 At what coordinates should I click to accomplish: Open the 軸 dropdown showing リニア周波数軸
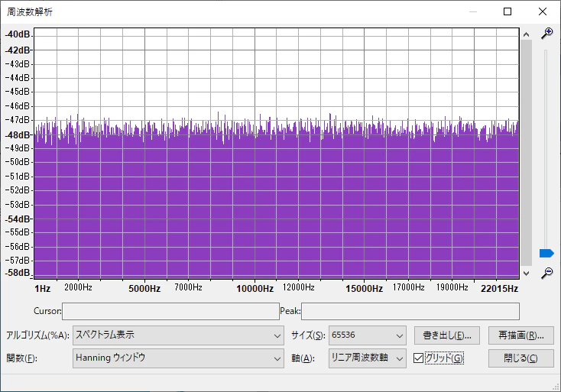point(368,358)
